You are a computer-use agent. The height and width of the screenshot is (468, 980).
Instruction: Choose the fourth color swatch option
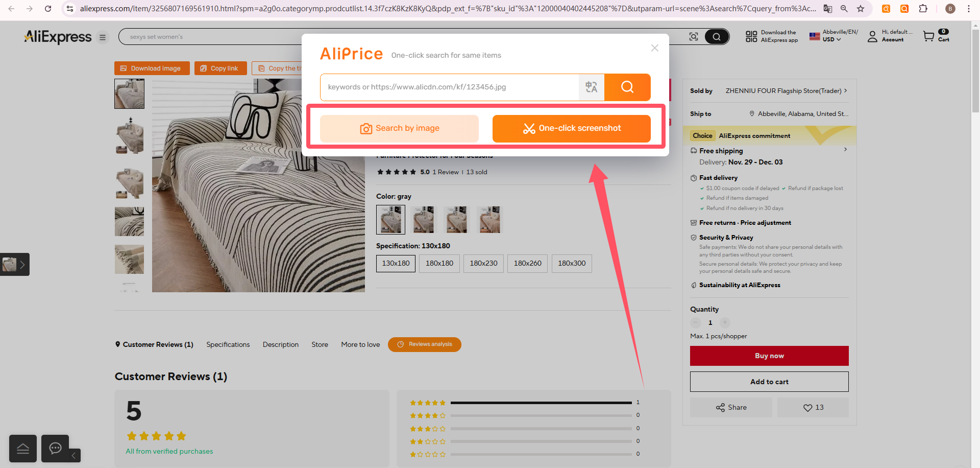click(x=490, y=220)
